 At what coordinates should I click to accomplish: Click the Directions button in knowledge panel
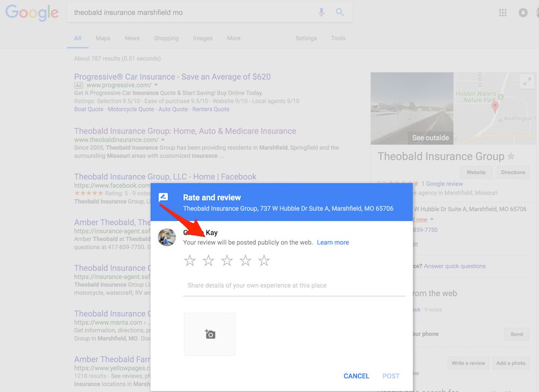click(x=513, y=172)
